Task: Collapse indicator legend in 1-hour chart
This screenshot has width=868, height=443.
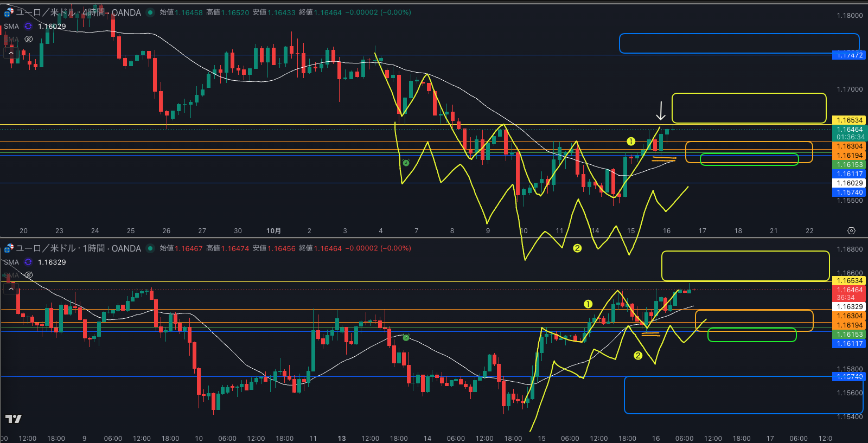Action: tap(11, 289)
